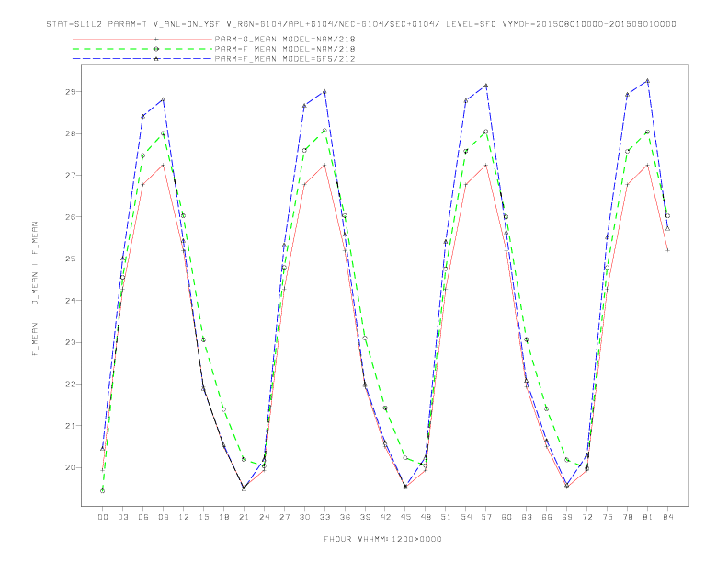Click the x-axis tick label 33
Screen dimensions: 728x563
[324, 517]
